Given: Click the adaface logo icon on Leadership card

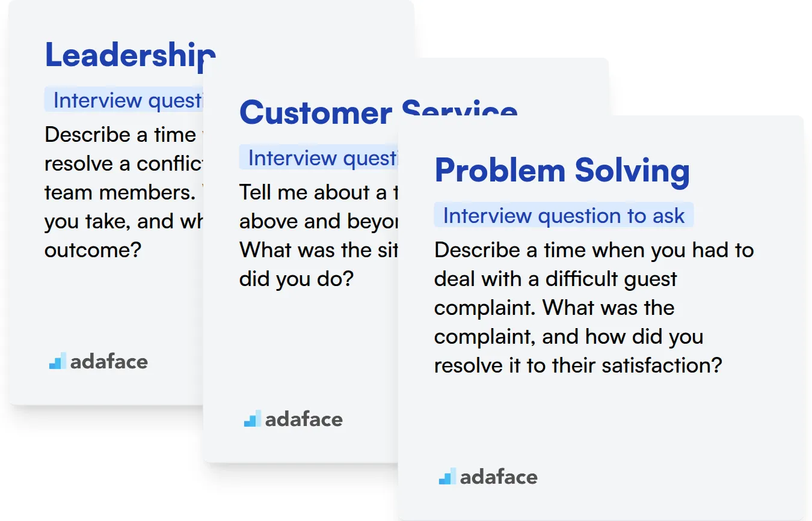Looking at the screenshot, I should coord(57,361).
